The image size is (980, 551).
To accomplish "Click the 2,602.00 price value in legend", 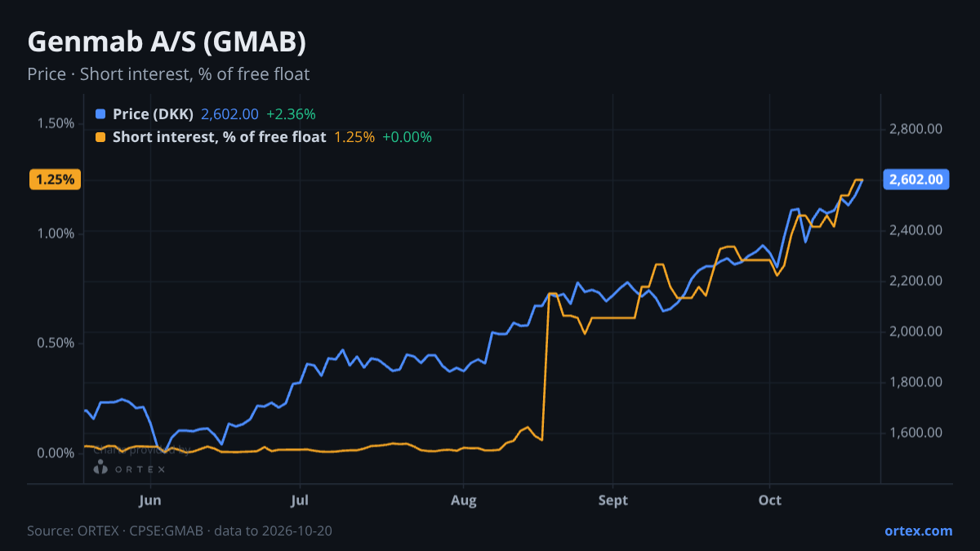I will [229, 114].
